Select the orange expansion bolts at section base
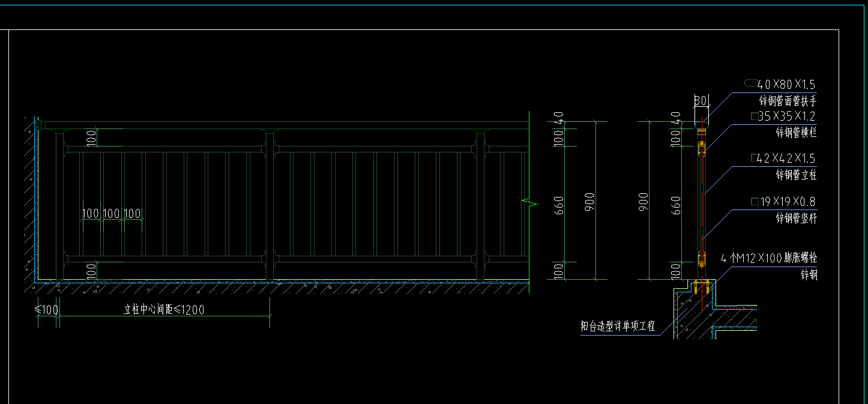This screenshot has height=404, width=868. click(x=702, y=288)
